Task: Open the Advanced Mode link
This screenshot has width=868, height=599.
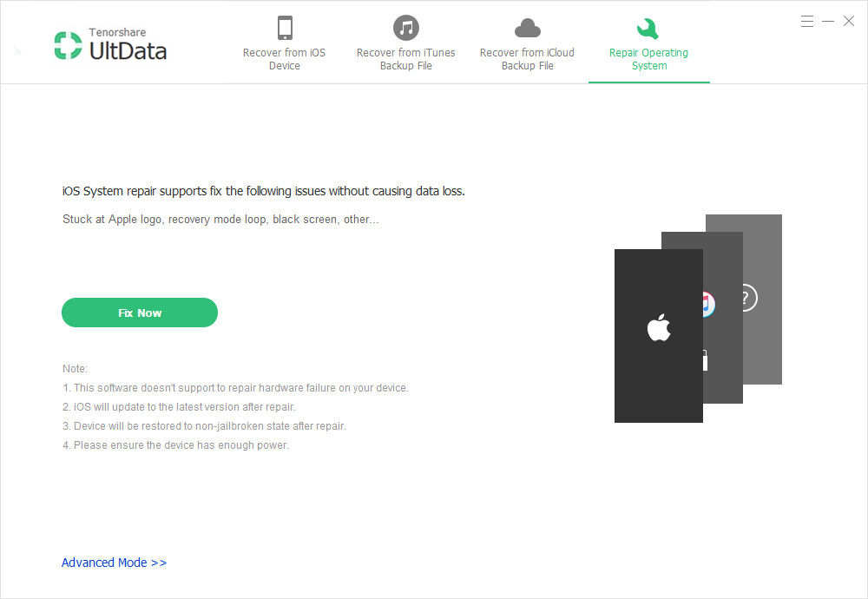Action: tap(114, 563)
